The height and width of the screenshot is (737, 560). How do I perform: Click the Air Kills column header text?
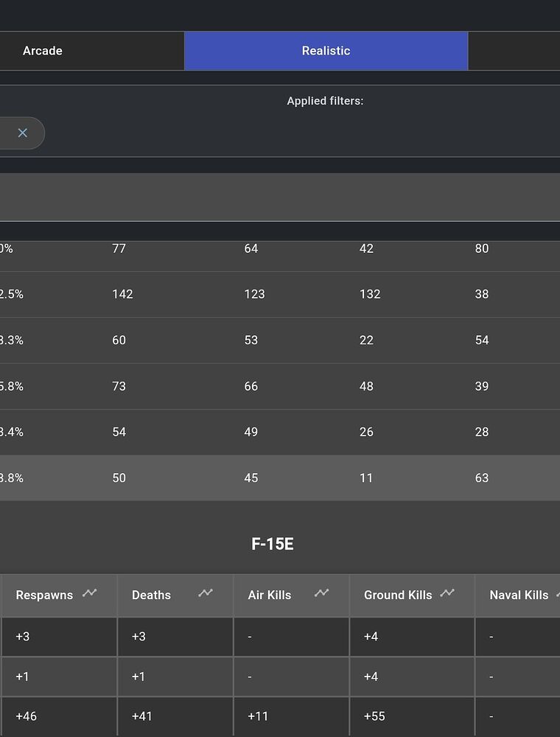[x=269, y=595]
